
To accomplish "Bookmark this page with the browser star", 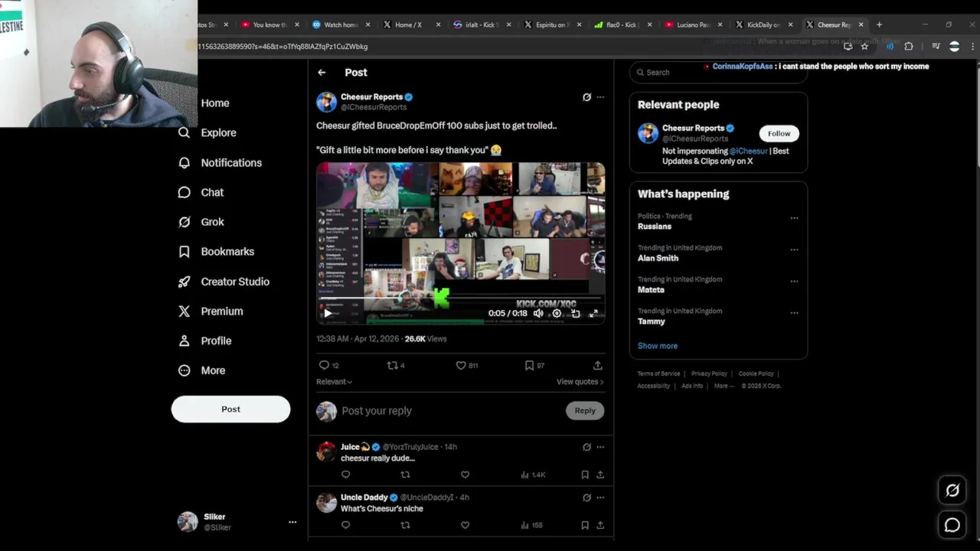I will coord(864,46).
